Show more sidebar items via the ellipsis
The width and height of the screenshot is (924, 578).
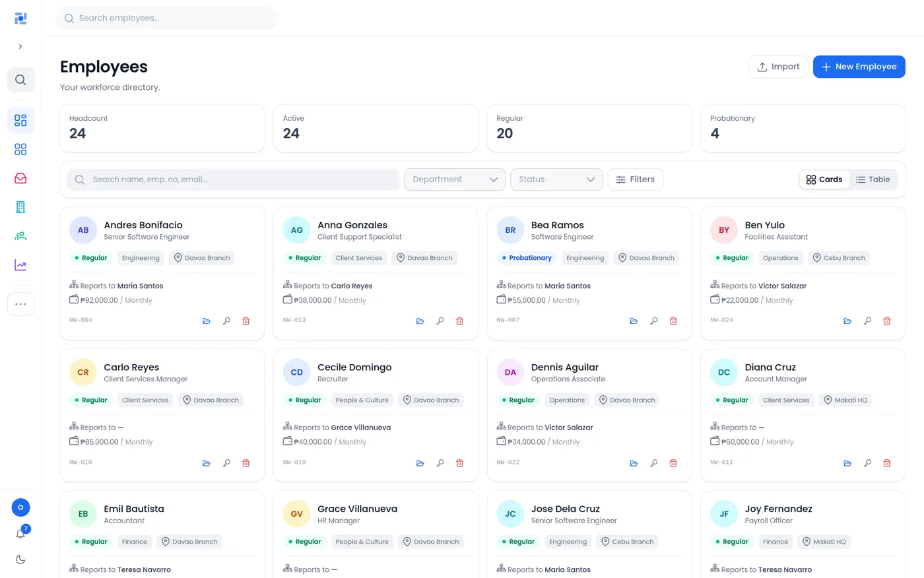coord(20,304)
